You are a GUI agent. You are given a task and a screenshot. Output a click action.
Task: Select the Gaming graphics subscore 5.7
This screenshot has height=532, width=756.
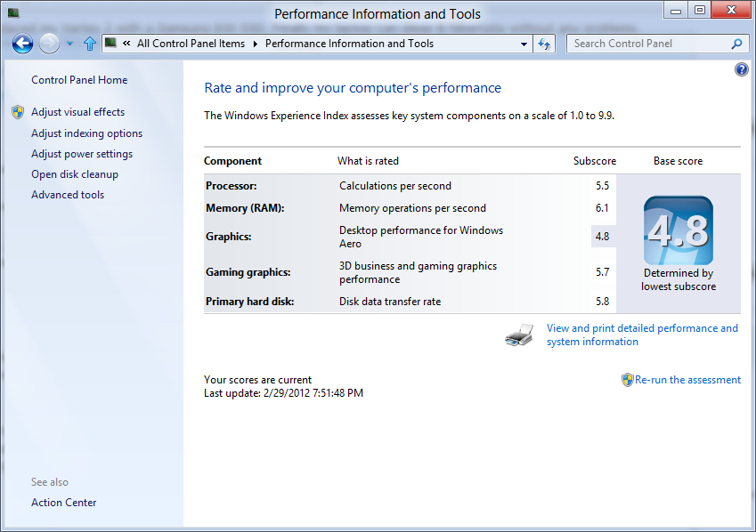(x=602, y=272)
